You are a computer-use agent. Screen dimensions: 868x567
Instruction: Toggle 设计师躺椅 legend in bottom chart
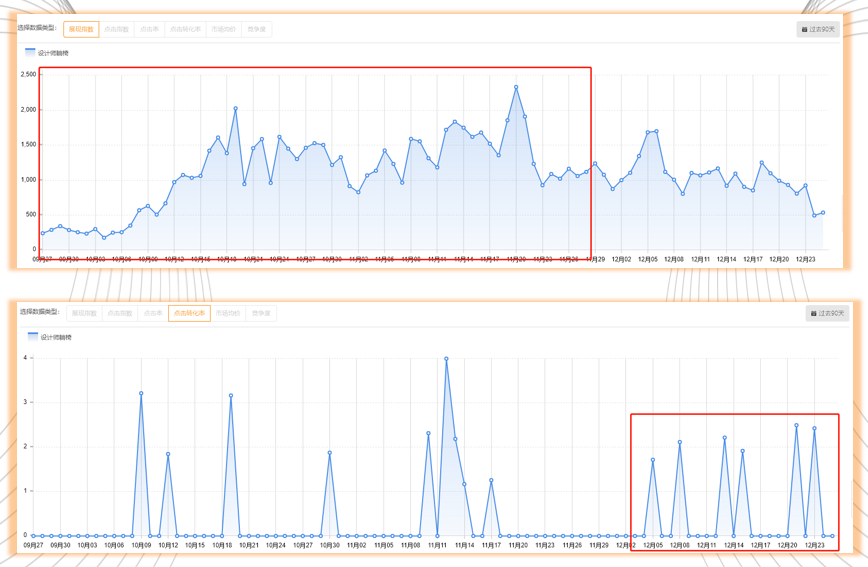pyautogui.click(x=50, y=337)
